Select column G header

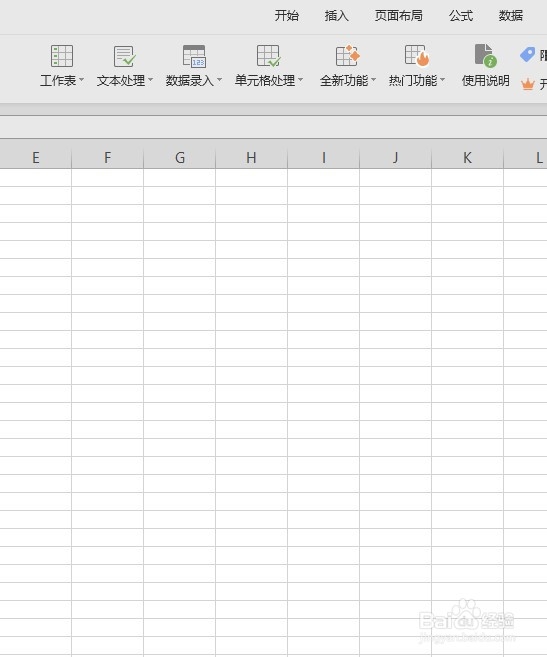pos(180,158)
